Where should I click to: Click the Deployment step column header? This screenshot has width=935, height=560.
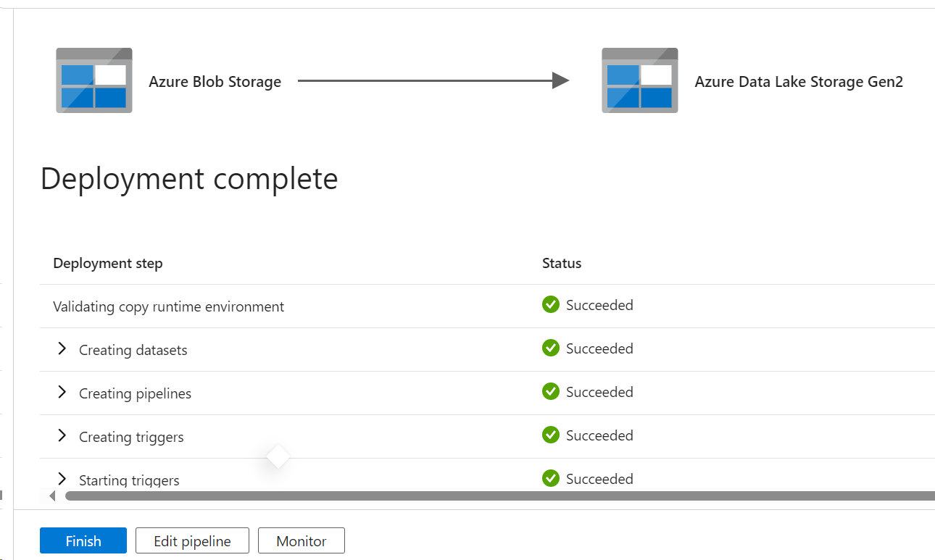tap(108, 263)
